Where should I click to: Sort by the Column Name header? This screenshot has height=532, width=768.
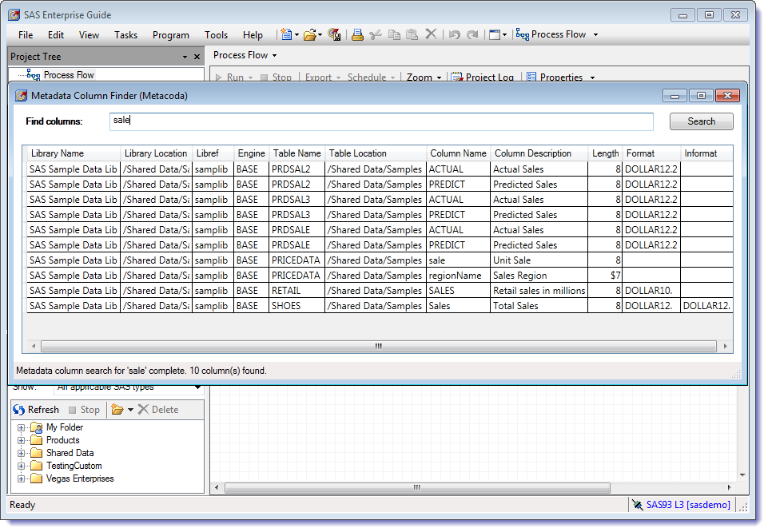point(458,153)
